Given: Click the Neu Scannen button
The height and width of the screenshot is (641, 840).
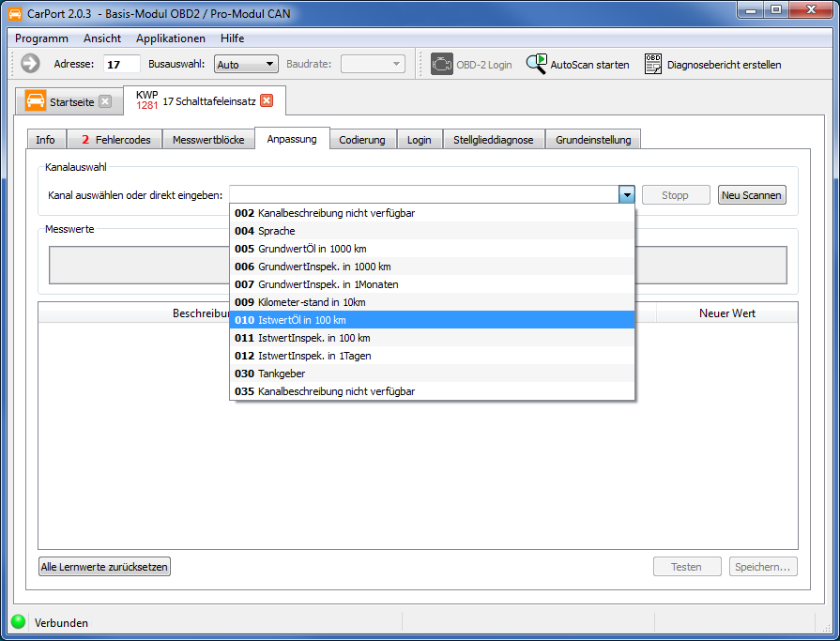Looking at the screenshot, I should tap(752, 195).
